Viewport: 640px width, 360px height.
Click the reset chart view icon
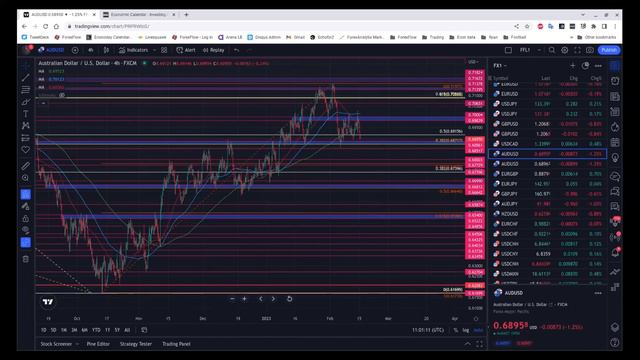(x=289, y=299)
